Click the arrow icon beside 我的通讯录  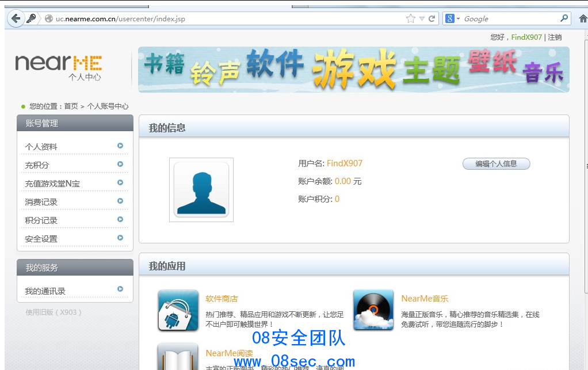120,289
